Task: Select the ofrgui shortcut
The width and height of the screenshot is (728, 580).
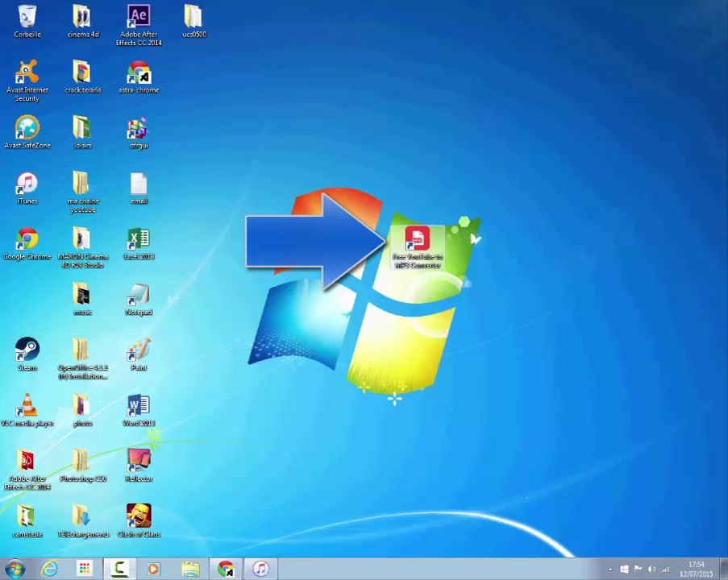Action: (x=139, y=132)
